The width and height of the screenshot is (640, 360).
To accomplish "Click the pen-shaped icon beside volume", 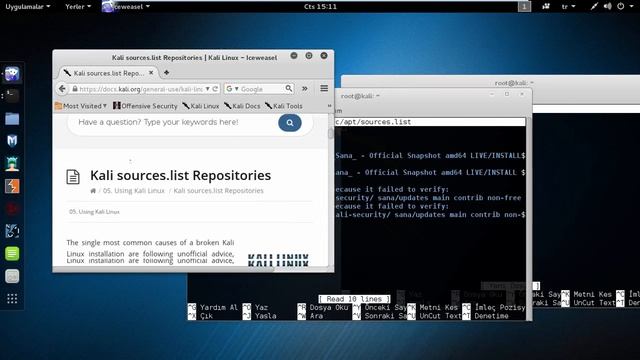I will pos(594,6).
